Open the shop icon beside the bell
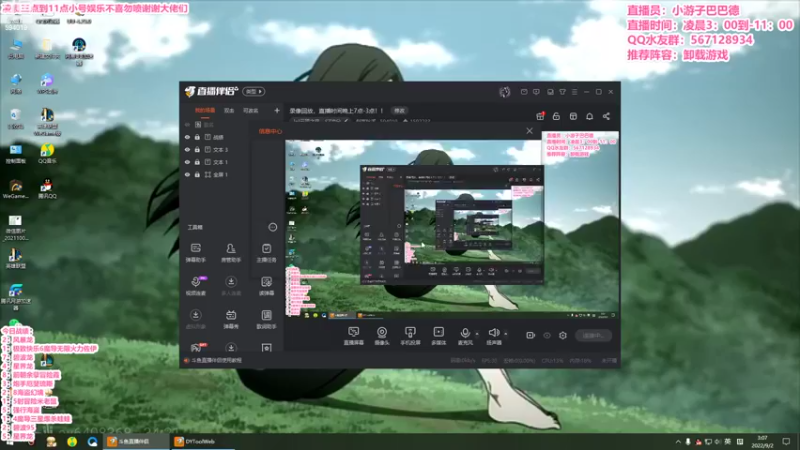The height and width of the screenshot is (450, 800). coord(573,116)
